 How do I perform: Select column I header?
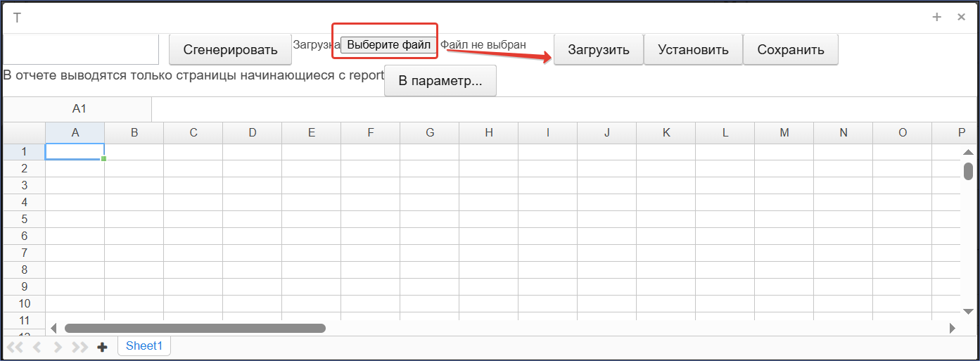point(548,132)
